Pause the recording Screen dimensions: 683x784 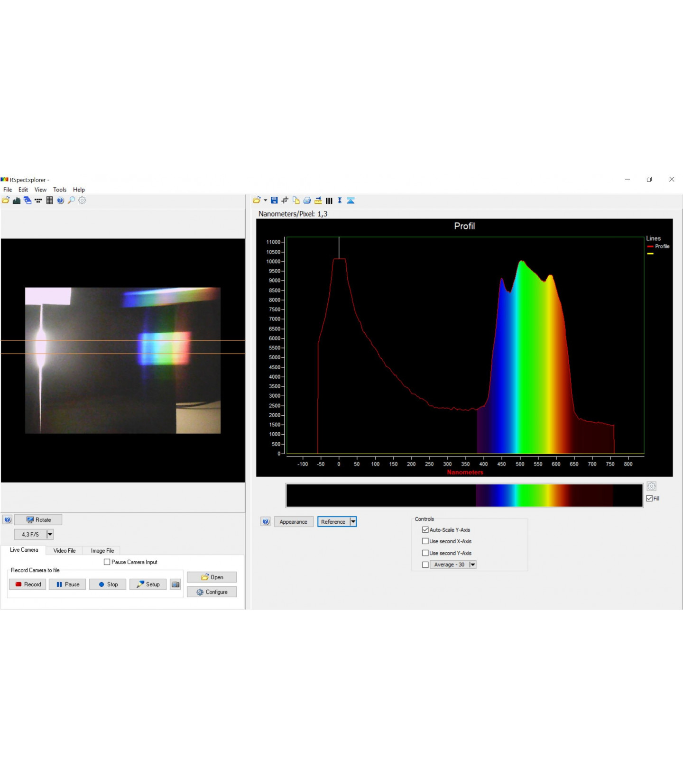coord(67,584)
